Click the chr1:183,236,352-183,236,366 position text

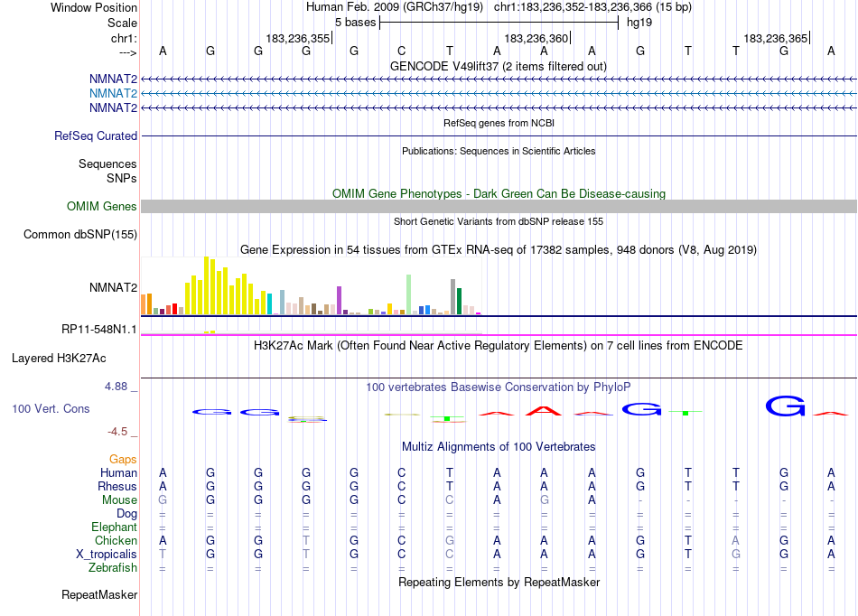592,7
